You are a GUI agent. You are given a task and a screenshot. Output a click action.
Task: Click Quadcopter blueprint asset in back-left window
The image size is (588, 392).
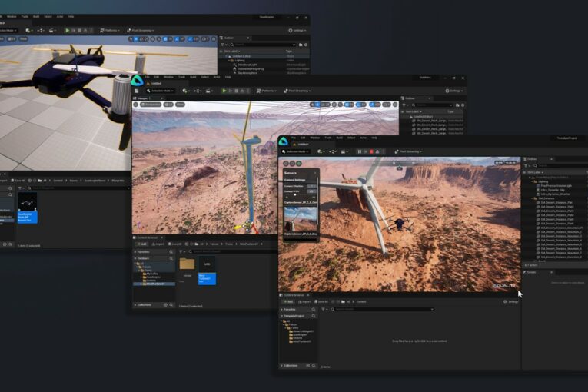pyautogui.click(x=28, y=208)
